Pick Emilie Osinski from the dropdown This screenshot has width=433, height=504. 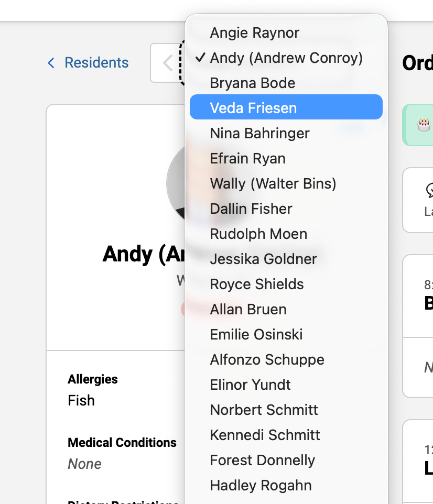click(x=256, y=334)
